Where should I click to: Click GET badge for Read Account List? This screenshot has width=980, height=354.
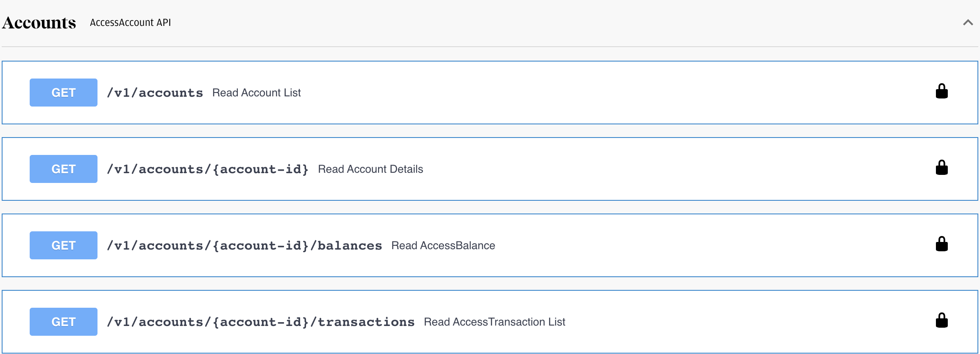click(64, 93)
